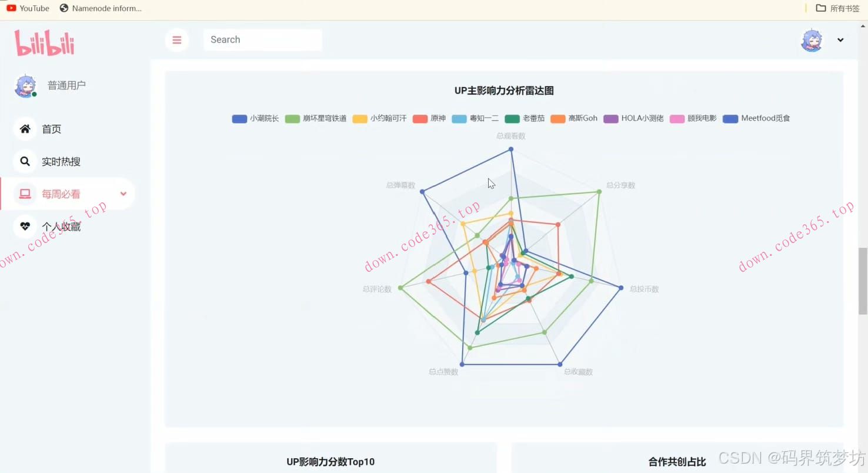Click the user avatar in the top right corner

(x=812, y=39)
